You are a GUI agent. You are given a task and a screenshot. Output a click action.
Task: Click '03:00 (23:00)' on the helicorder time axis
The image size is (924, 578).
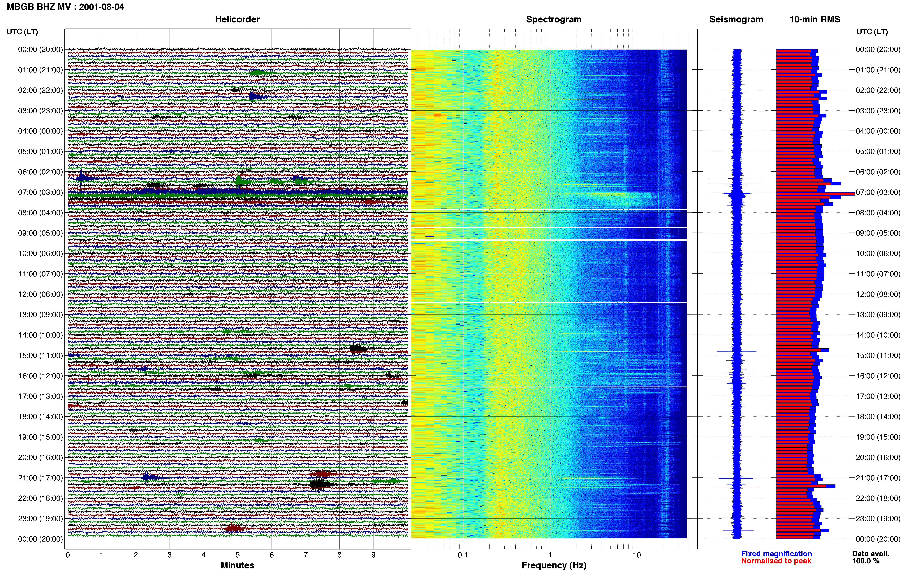[x=41, y=111]
